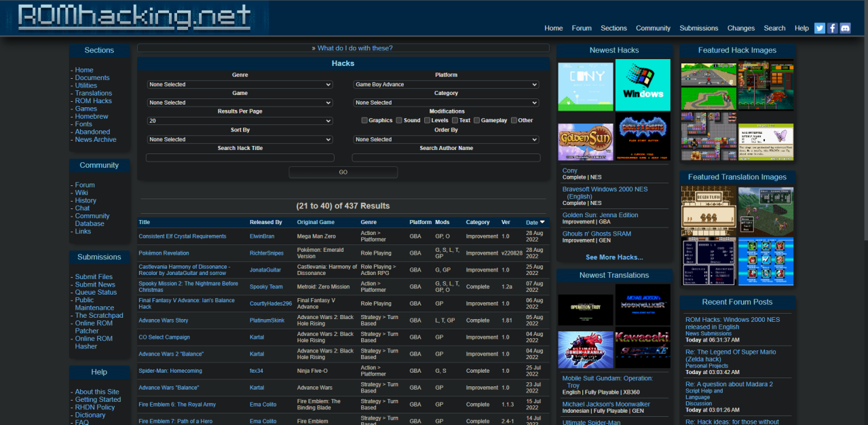This screenshot has height=425, width=868.
Task: Select Community in the top navigation bar
Action: pyautogui.click(x=653, y=29)
